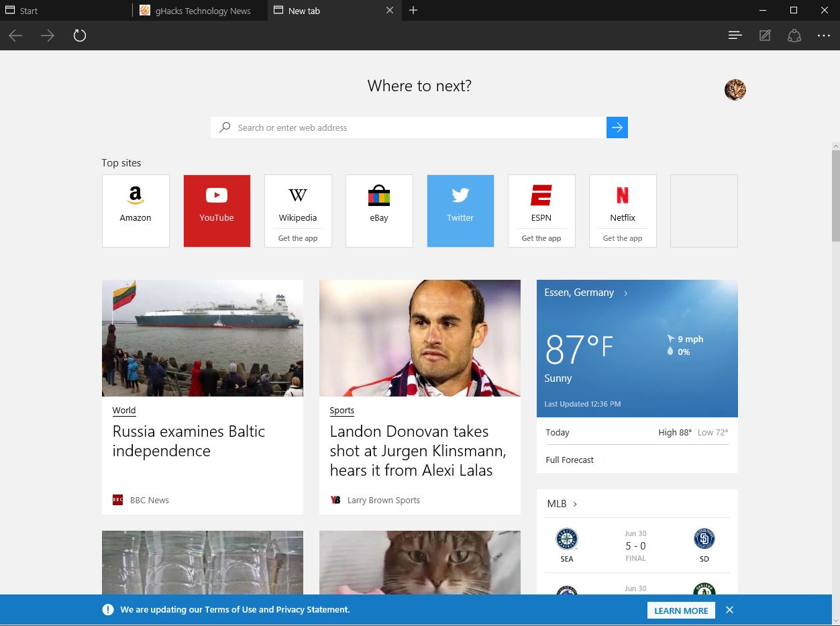Go back using the back arrow
The image size is (840, 626).
pyautogui.click(x=15, y=36)
